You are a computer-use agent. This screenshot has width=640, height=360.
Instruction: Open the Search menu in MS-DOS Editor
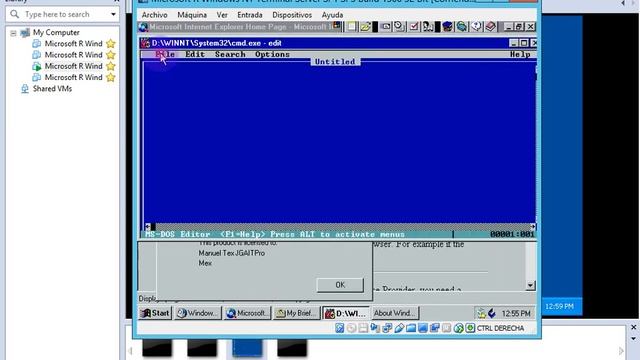tap(230, 54)
